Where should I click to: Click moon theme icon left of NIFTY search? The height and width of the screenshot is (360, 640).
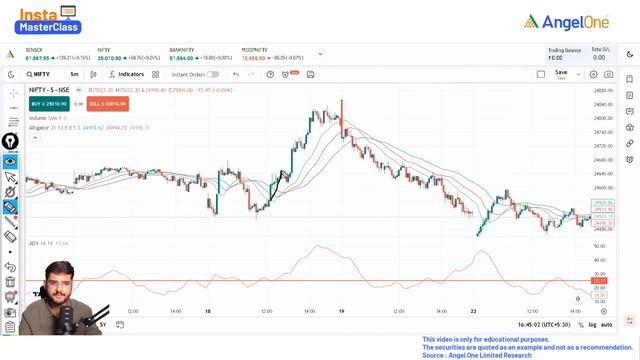click(x=11, y=74)
